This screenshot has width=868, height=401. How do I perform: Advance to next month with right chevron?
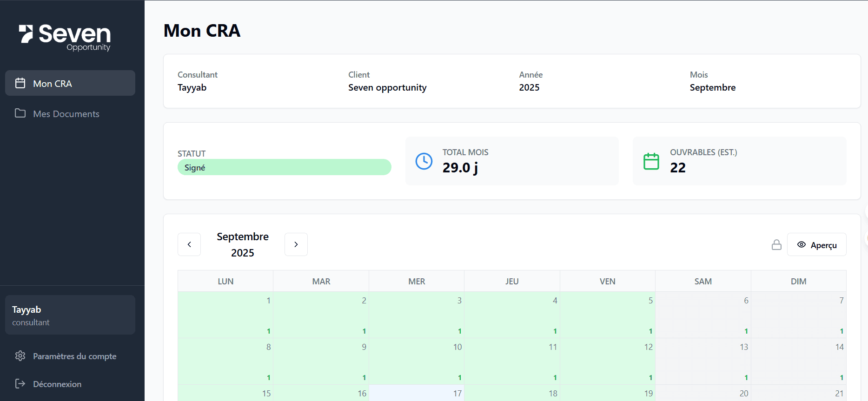[296, 244]
